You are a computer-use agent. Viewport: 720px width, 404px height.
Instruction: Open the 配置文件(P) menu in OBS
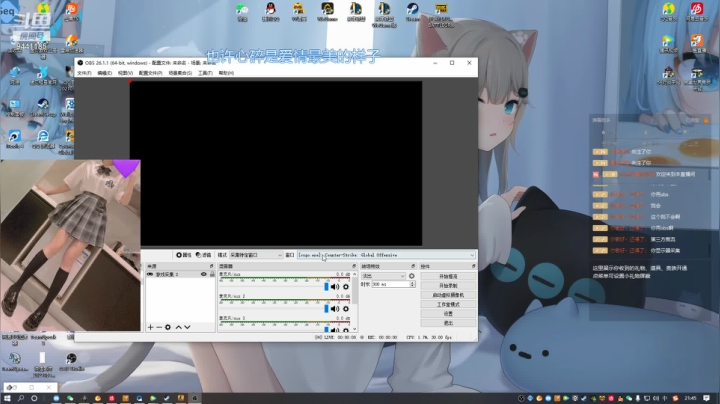point(151,73)
